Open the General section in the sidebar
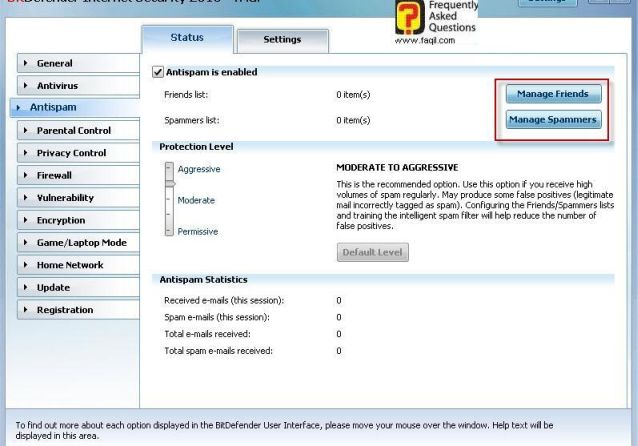638x446 pixels. click(78, 63)
